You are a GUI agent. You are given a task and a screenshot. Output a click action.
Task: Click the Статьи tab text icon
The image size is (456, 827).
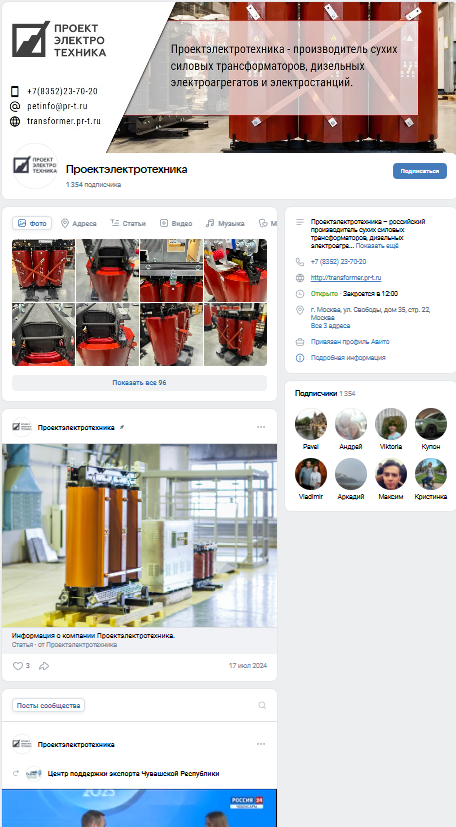tap(115, 223)
